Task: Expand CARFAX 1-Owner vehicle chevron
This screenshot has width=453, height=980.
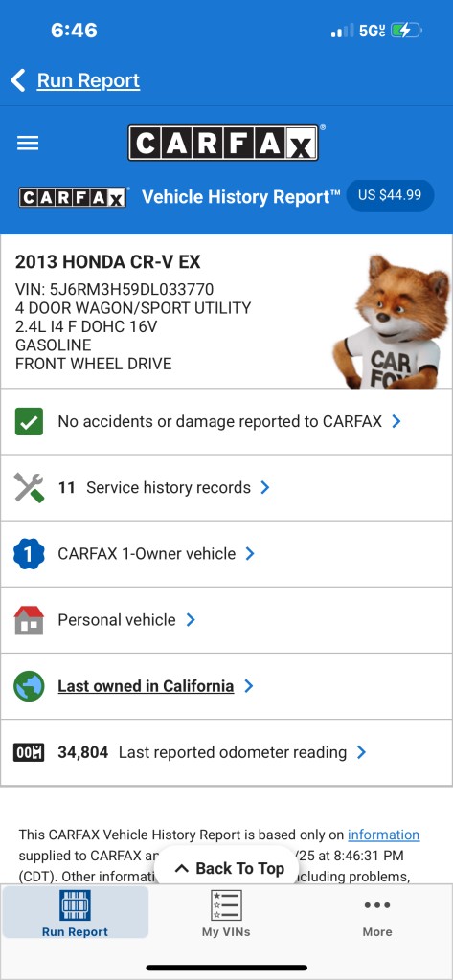Action: [x=250, y=554]
